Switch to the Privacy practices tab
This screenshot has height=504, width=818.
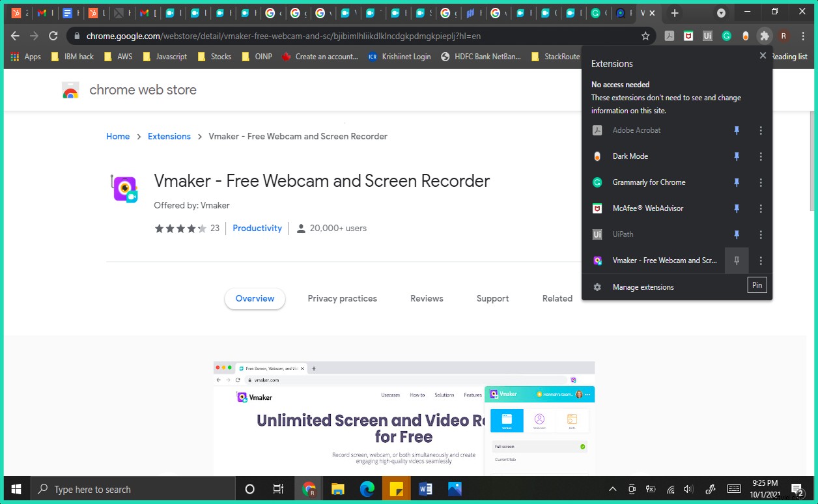pyautogui.click(x=342, y=298)
